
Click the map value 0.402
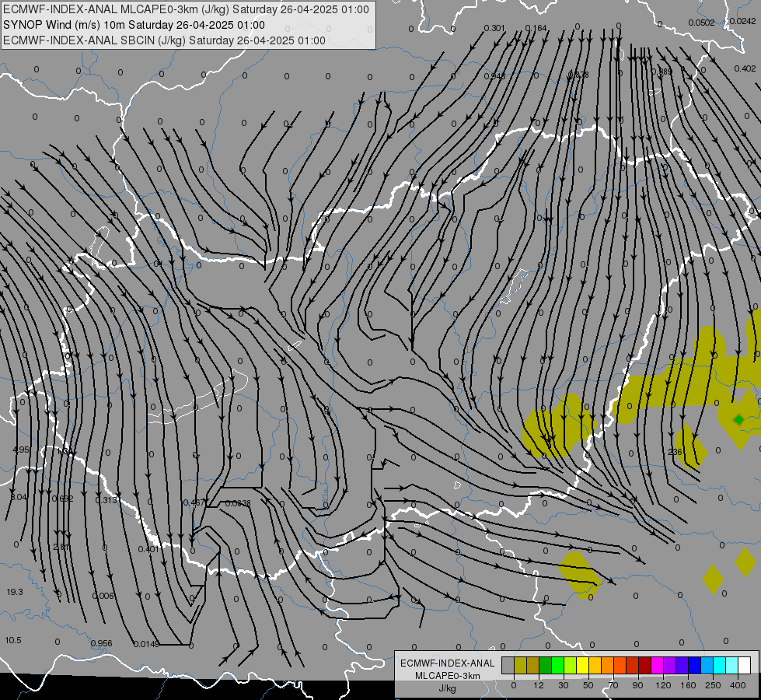tap(745, 68)
